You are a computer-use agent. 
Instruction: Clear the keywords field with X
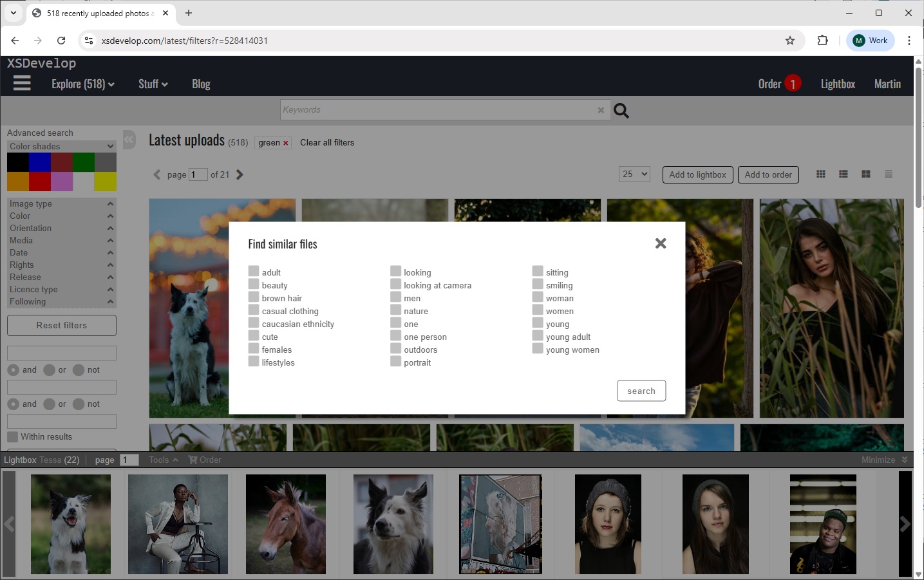point(600,110)
